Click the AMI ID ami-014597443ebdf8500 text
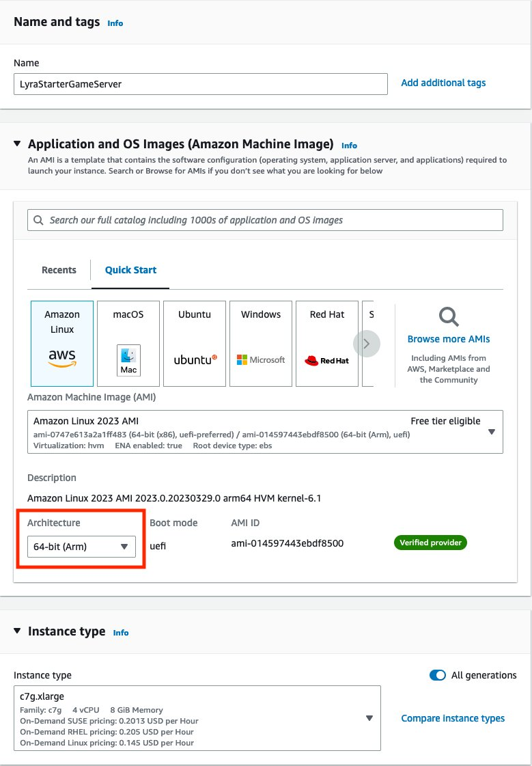The height and width of the screenshot is (766, 532). coord(287,543)
